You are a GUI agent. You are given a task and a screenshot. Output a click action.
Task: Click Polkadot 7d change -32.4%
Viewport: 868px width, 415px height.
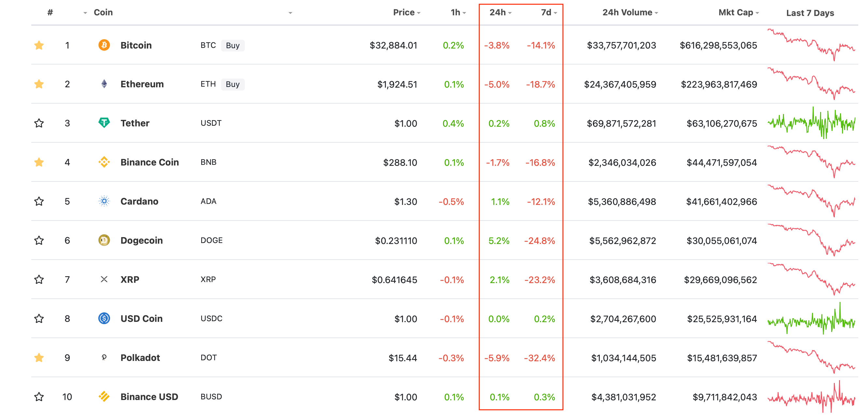539,358
